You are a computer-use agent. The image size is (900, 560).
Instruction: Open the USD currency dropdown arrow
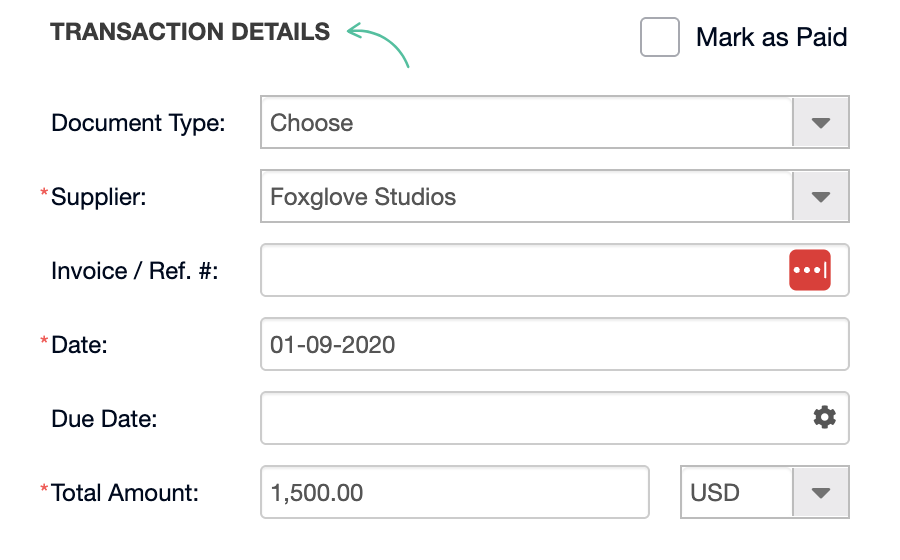(x=821, y=492)
